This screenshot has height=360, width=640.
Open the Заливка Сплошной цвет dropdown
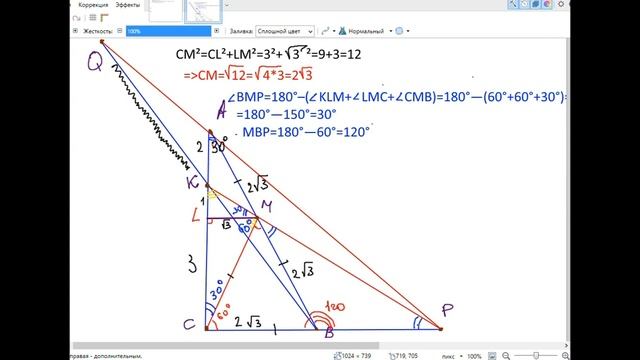pos(284,31)
